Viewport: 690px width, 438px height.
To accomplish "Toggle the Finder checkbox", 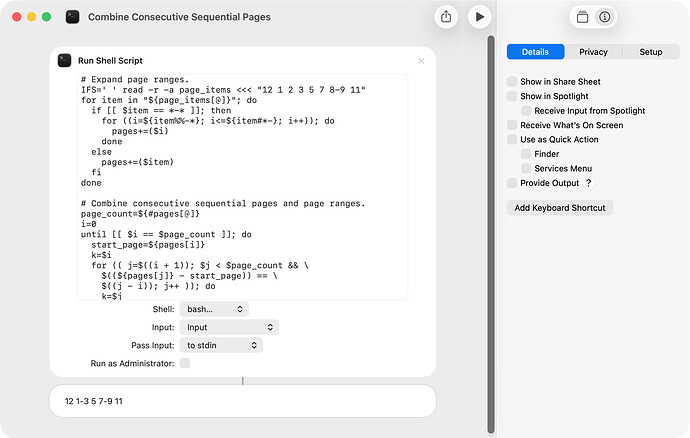I will click(x=526, y=154).
